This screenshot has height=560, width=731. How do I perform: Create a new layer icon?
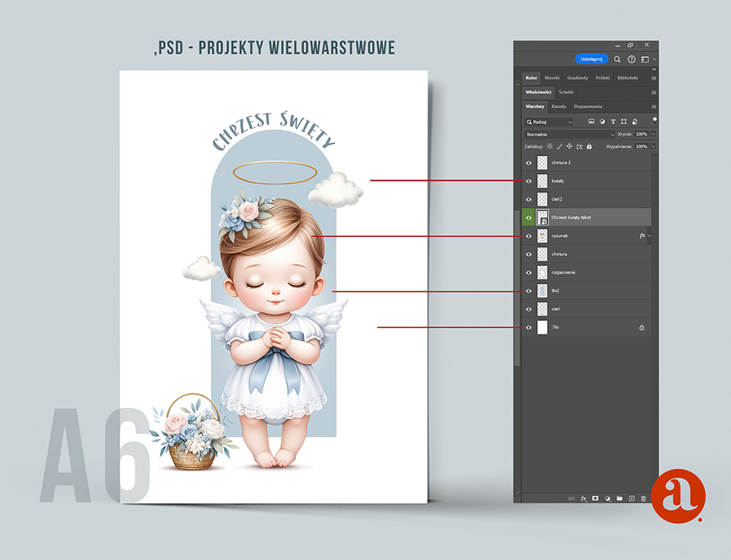pyautogui.click(x=632, y=498)
